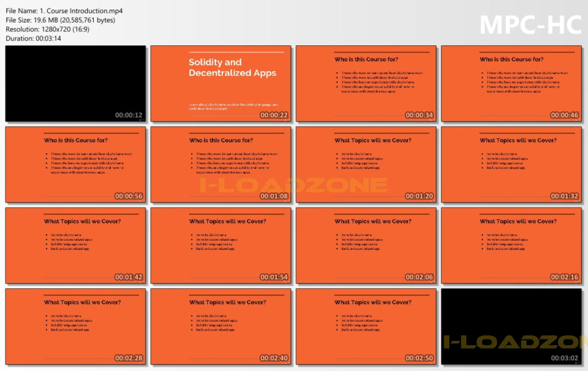Open the Solidity and Decentralized Apps title thumbnail
588x371 pixels.
[221, 84]
